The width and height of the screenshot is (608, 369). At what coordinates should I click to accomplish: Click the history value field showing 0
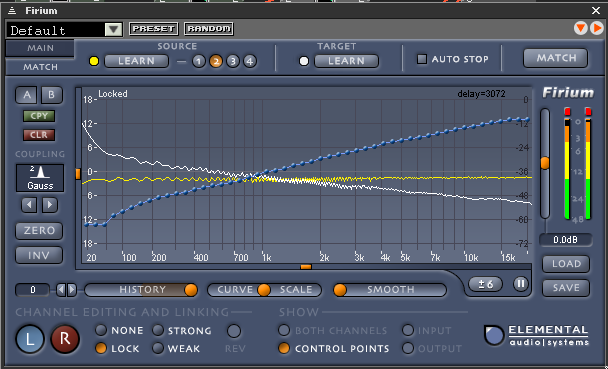click(x=33, y=290)
